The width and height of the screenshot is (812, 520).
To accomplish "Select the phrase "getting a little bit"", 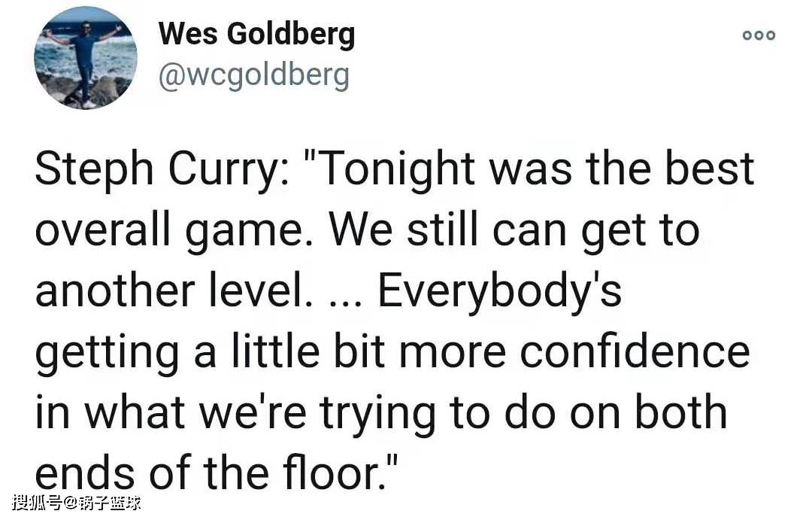I will (211, 352).
